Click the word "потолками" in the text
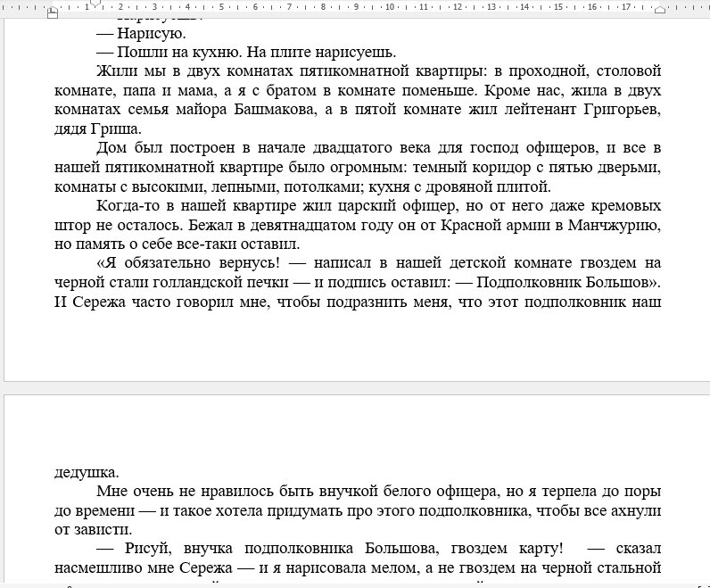 [x=322, y=187]
